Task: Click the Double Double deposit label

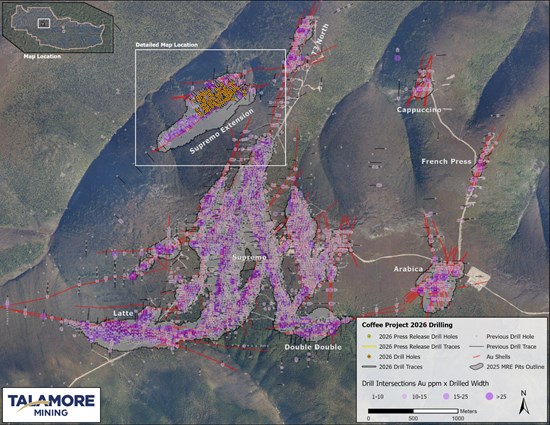Action: (x=313, y=347)
